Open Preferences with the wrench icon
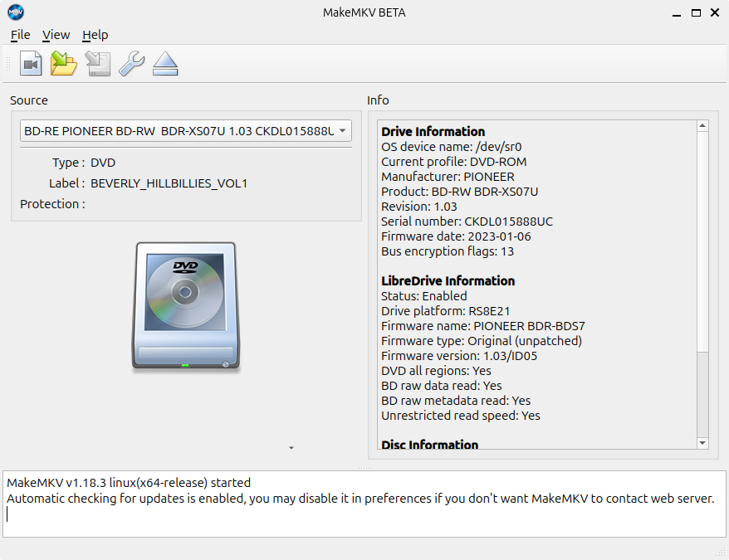The width and height of the screenshot is (729, 560). pyautogui.click(x=131, y=64)
